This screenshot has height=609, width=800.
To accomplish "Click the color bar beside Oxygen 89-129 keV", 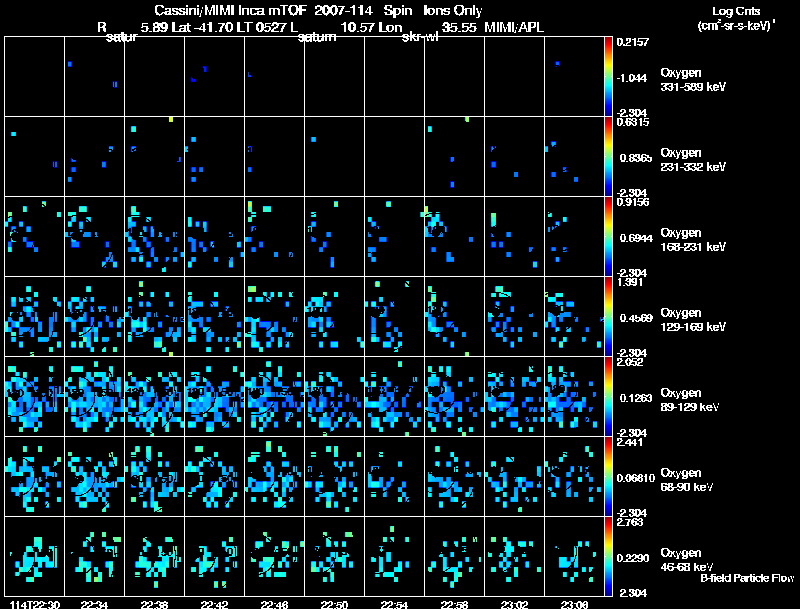I will pos(608,396).
